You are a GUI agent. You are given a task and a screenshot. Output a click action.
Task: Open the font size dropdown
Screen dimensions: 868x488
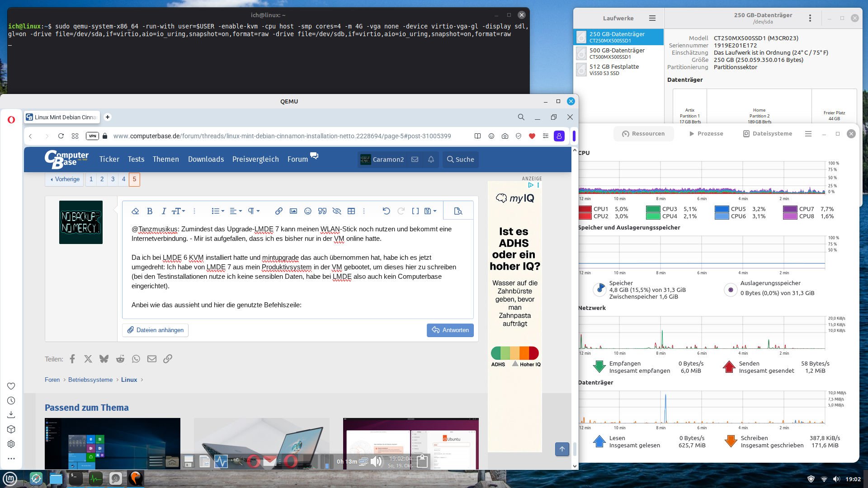[178, 211]
